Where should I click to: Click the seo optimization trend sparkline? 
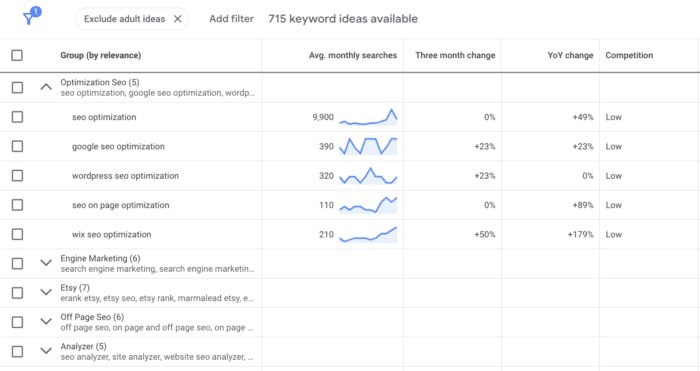(x=368, y=117)
